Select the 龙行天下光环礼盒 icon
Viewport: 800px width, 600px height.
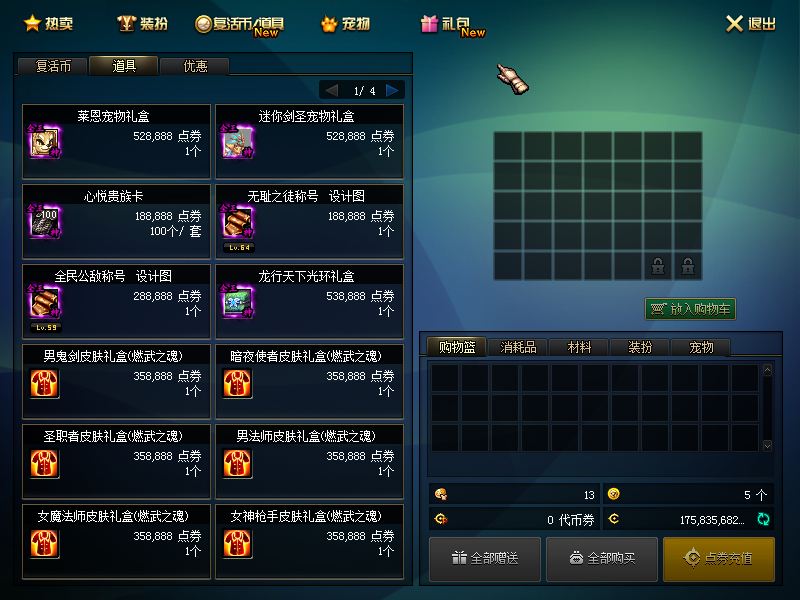tap(237, 302)
